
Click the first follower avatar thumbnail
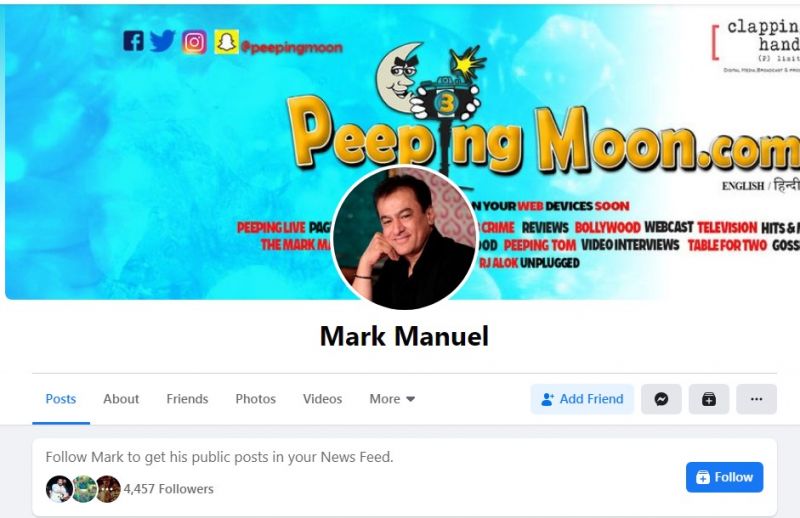pos(59,489)
